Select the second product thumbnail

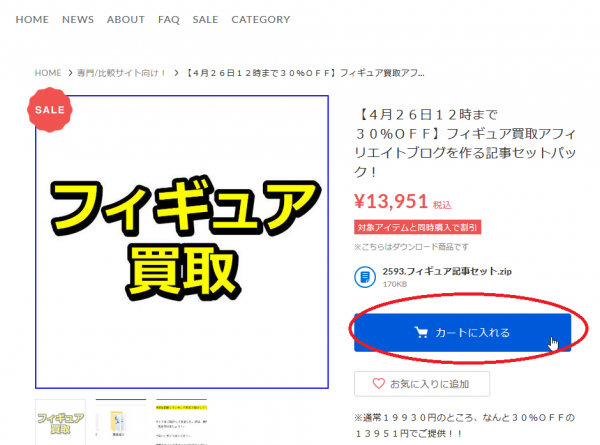(x=120, y=422)
